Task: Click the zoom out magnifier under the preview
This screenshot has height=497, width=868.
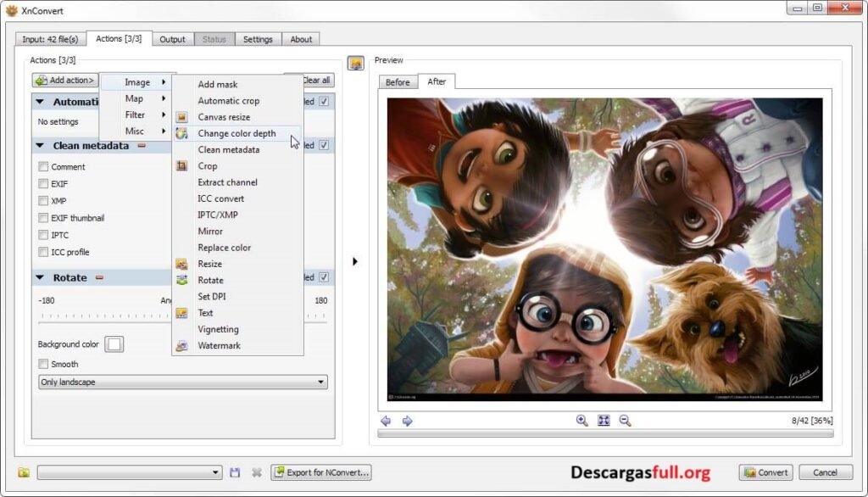Action: [624, 420]
